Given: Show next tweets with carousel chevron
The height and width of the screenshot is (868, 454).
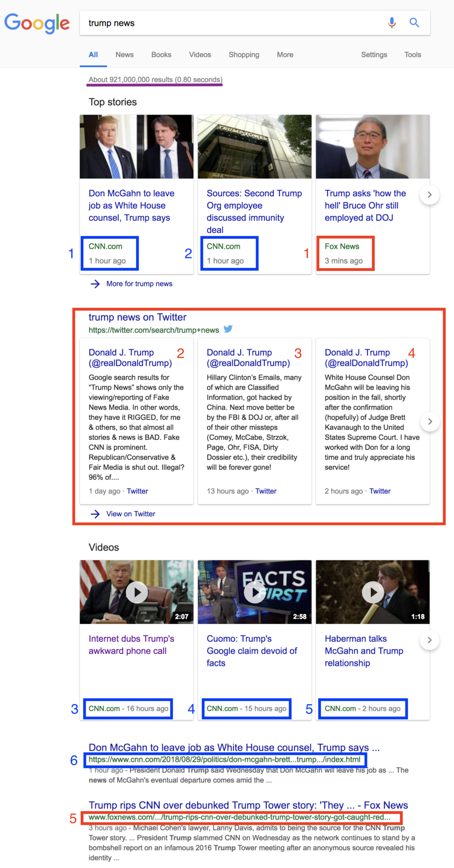Looking at the screenshot, I should (x=430, y=421).
